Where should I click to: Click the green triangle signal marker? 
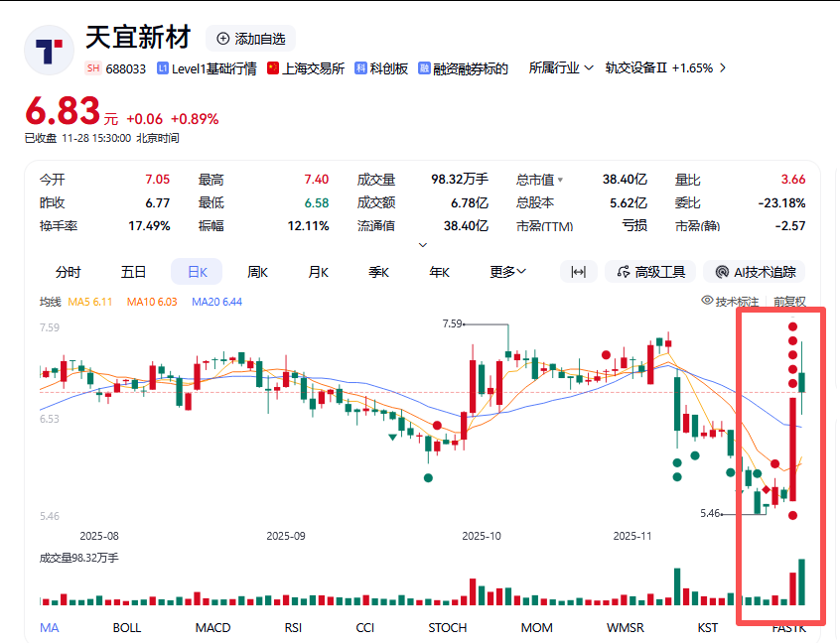392,438
